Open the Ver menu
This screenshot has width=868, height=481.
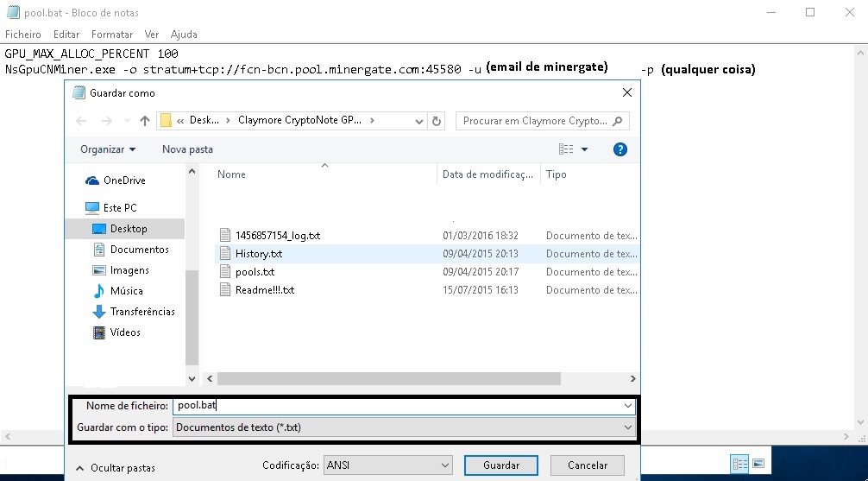coord(152,35)
